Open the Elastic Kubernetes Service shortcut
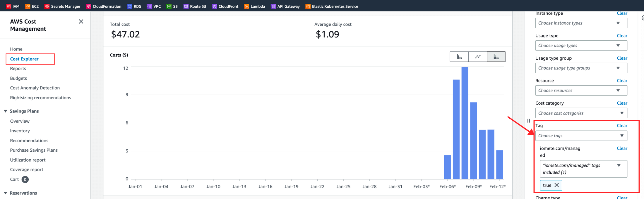 [332, 6]
